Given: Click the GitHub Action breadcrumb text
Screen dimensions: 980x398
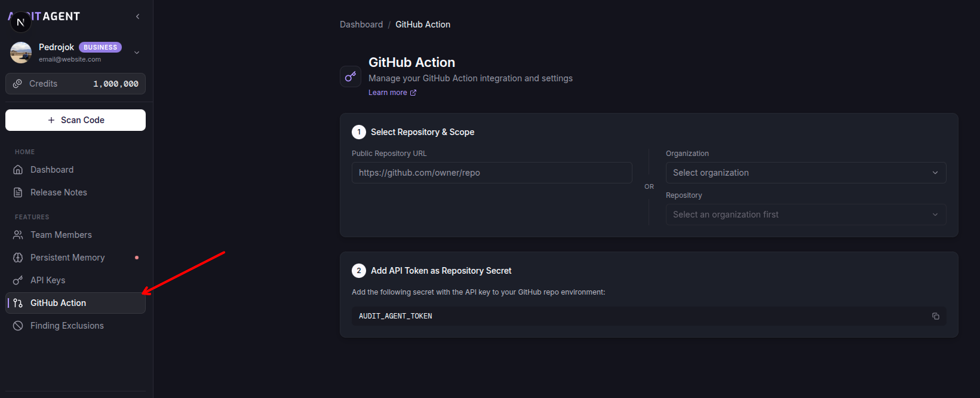Looking at the screenshot, I should [423, 25].
